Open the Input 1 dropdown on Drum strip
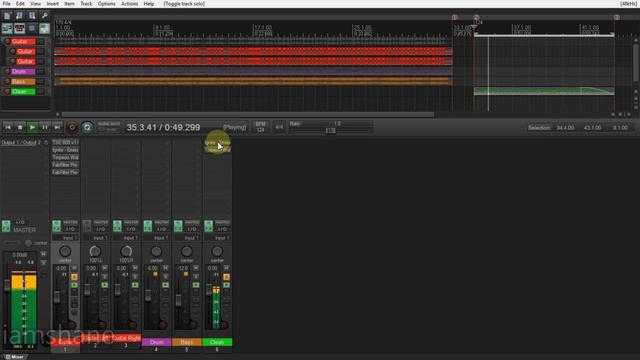This screenshot has height=360, width=640. (x=157, y=238)
